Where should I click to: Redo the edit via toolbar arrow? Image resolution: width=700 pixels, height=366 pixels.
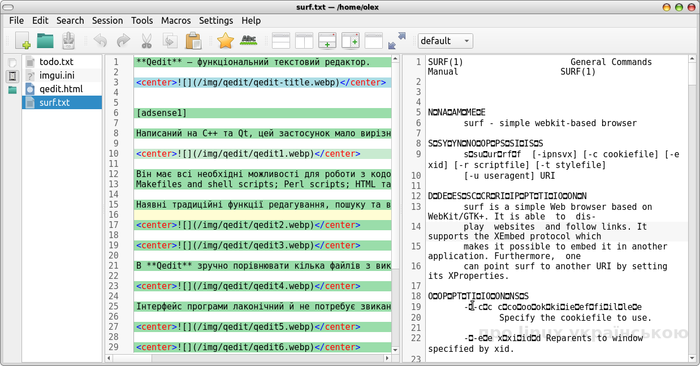coord(123,41)
